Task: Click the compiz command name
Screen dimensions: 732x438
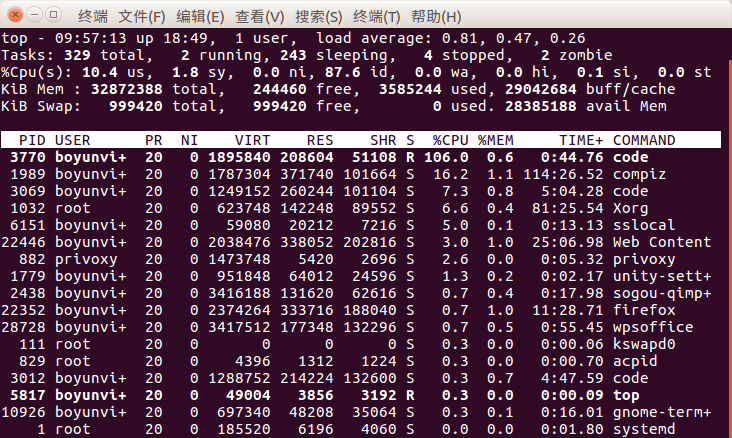Action: coord(639,174)
